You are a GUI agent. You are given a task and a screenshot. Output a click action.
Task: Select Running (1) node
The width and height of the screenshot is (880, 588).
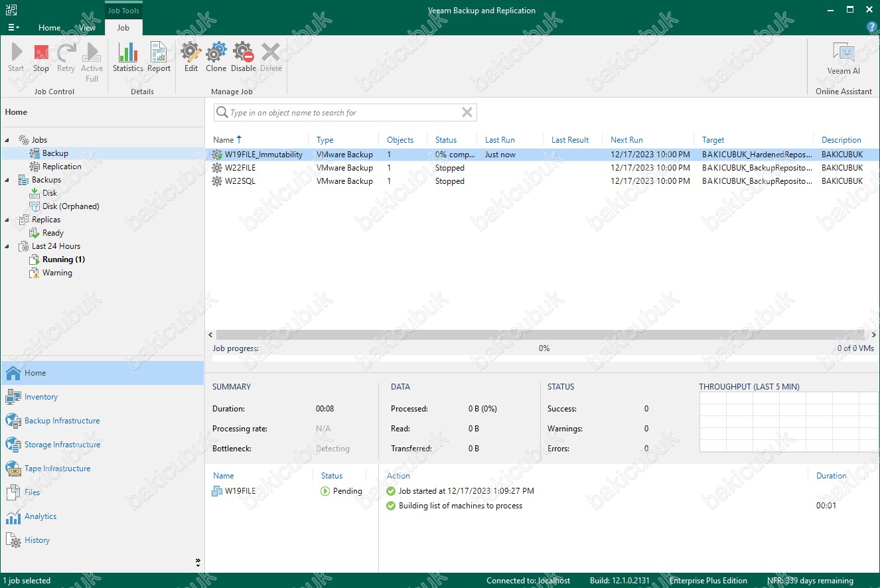pos(64,259)
